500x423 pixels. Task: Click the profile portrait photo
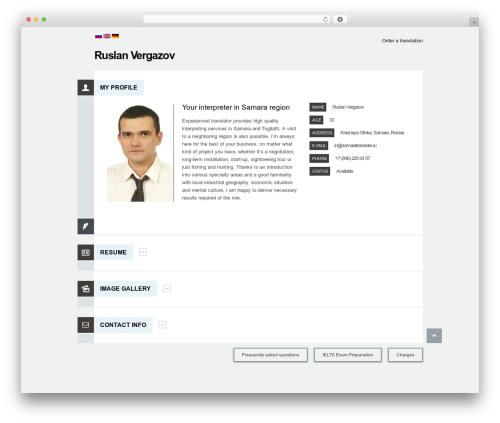point(140,153)
